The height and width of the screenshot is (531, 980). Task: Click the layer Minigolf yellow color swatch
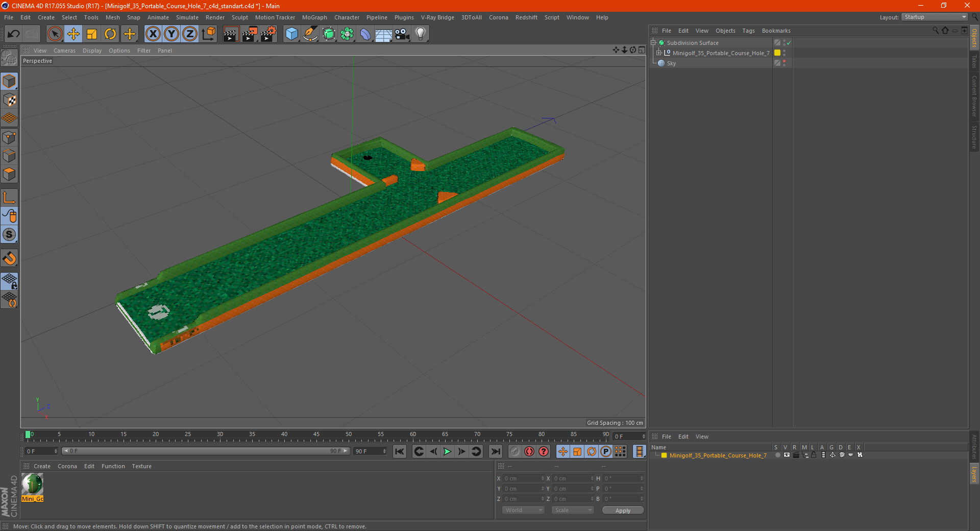pyautogui.click(x=664, y=455)
